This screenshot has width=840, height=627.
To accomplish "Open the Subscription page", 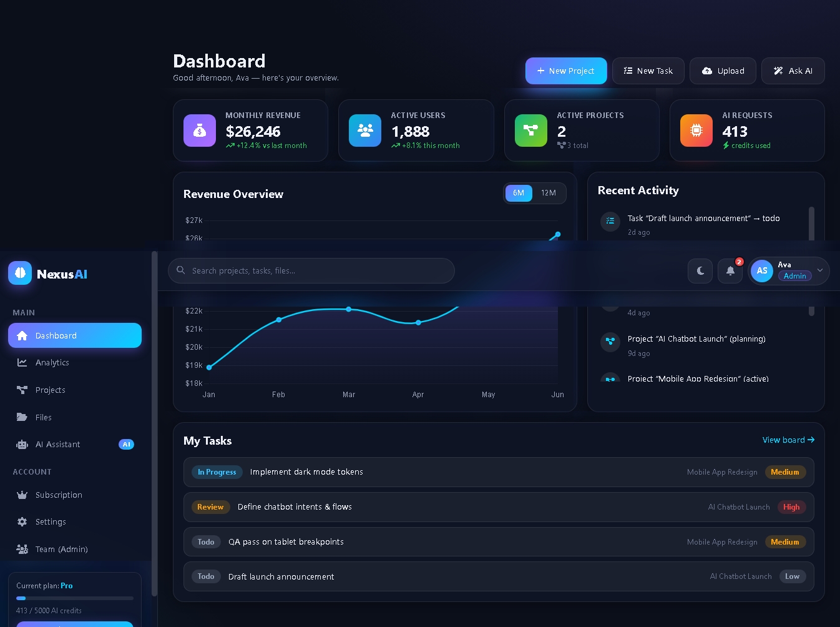I will (75, 495).
